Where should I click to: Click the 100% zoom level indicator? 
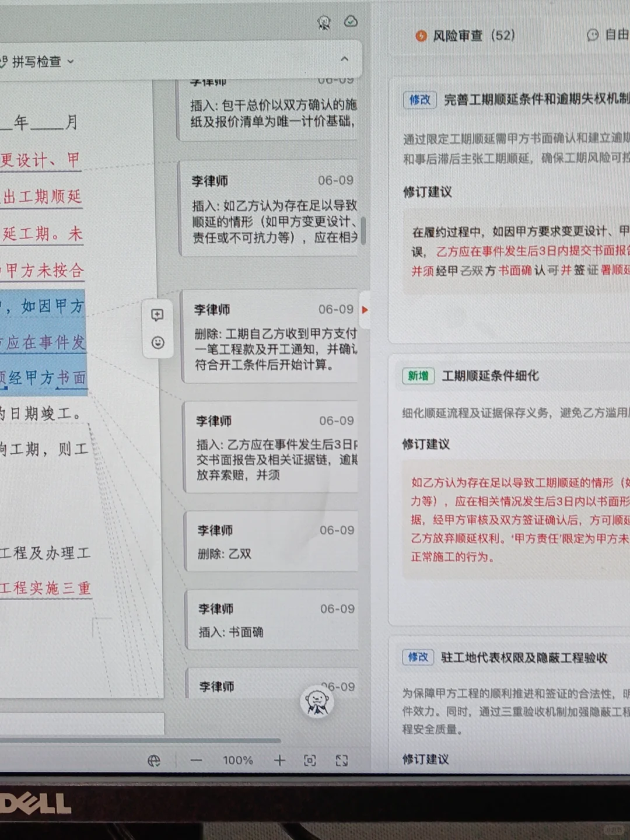(x=237, y=760)
